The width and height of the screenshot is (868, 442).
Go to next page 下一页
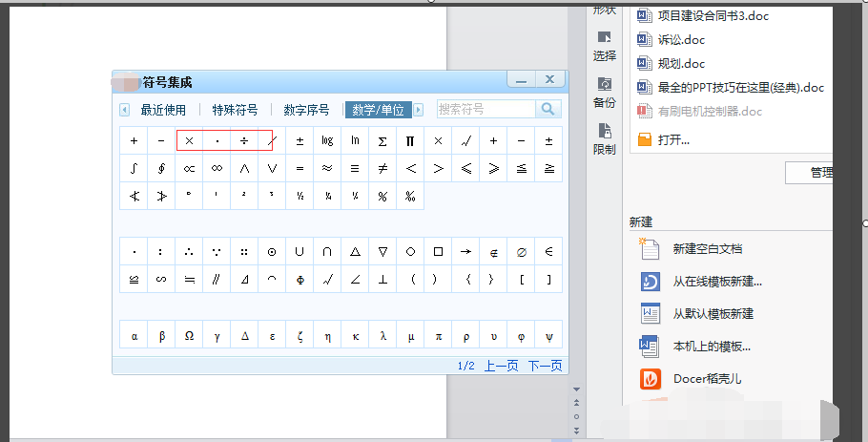pyautogui.click(x=545, y=366)
